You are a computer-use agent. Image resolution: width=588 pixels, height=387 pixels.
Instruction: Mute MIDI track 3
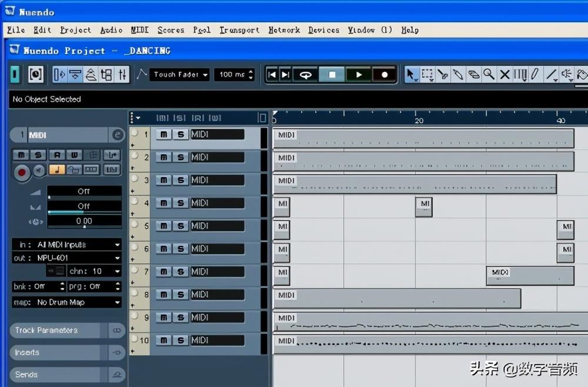(164, 181)
